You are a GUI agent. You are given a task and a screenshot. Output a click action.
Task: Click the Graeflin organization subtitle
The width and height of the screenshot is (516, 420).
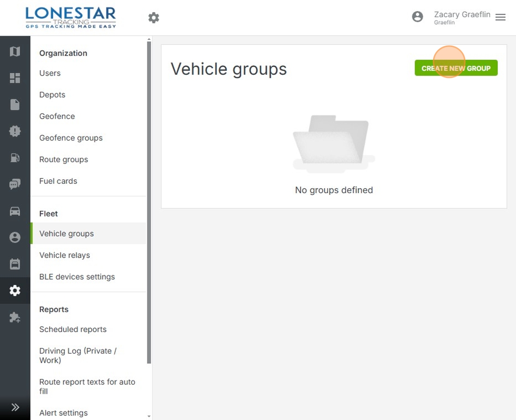click(x=444, y=23)
